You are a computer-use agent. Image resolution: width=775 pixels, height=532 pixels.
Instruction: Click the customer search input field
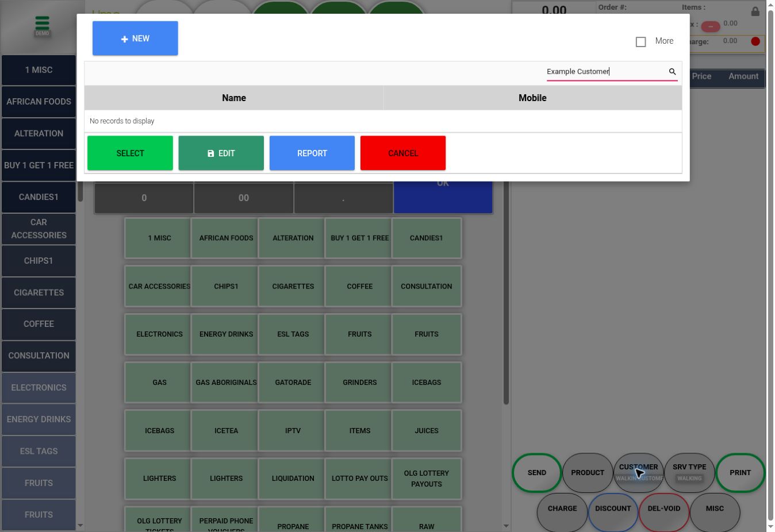605,72
